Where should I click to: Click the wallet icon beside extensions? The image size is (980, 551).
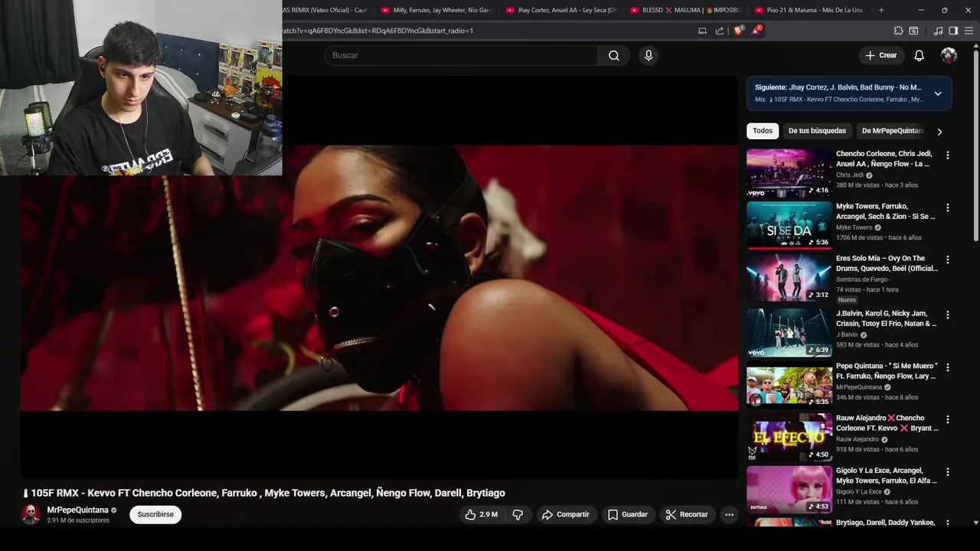point(913,31)
